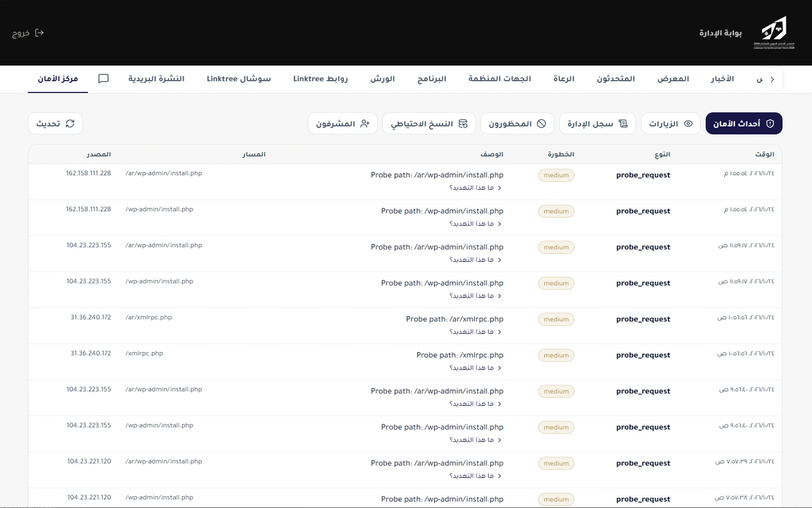812x508 pixels.
Task: Click the المسار column header
Action: [254, 154]
